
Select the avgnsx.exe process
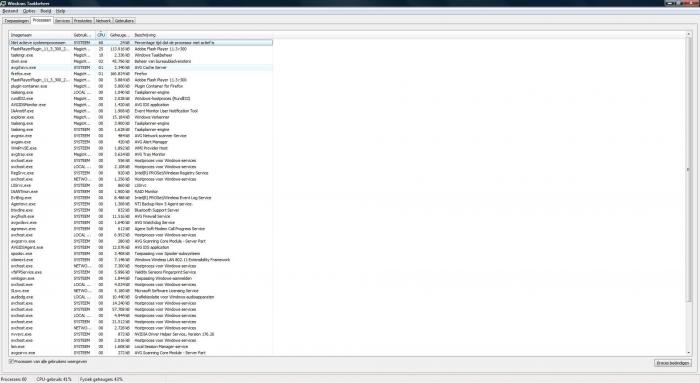click(x=141, y=136)
